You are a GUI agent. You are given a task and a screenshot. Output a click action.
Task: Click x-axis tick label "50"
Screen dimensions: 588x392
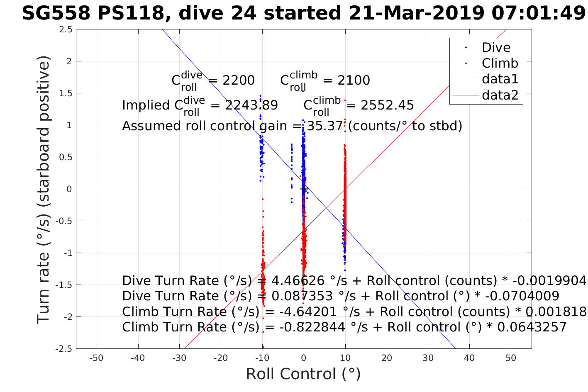pyautogui.click(x=511, y=358)
